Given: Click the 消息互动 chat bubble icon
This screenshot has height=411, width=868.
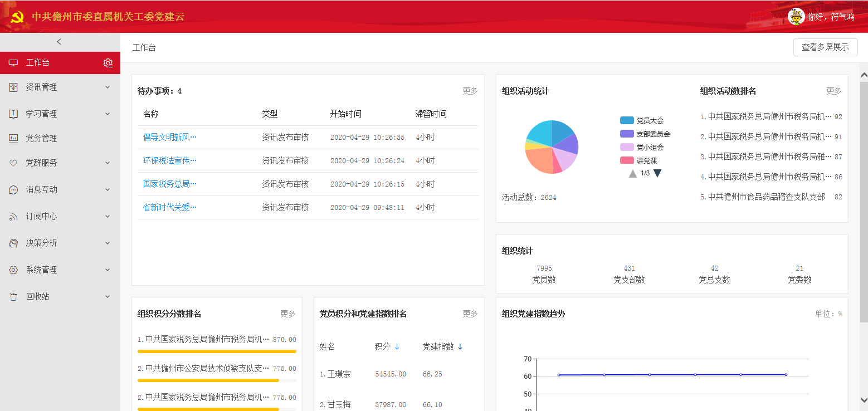Looking at the screenshot, I should click(x=13, y=190).
